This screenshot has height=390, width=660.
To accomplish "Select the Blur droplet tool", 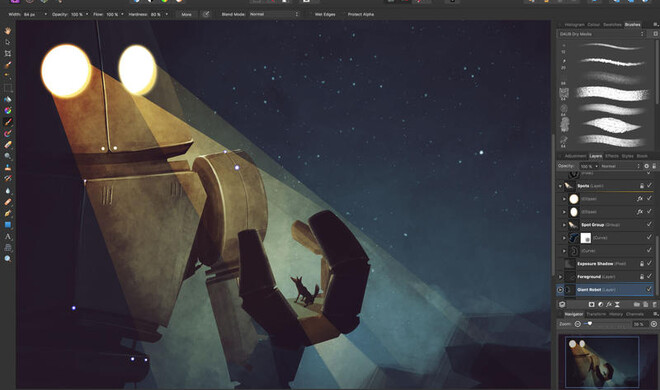I will (8, 191).
